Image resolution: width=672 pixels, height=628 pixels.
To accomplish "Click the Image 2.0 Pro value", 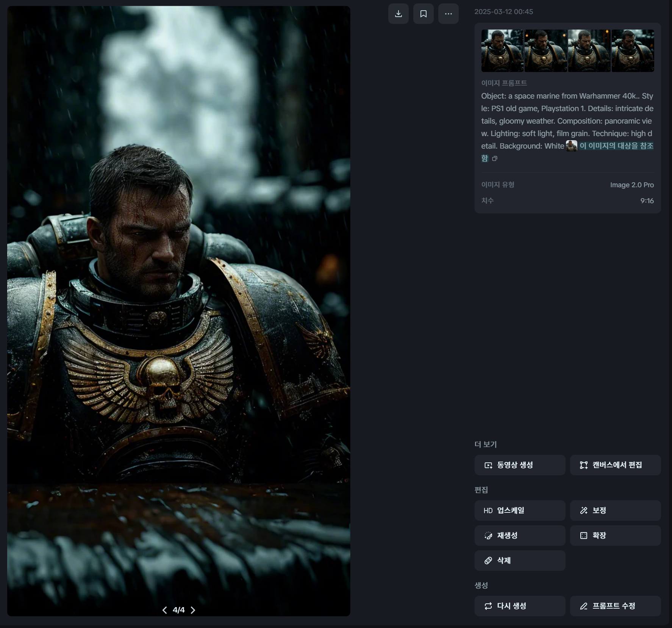I will pos(632,185).
